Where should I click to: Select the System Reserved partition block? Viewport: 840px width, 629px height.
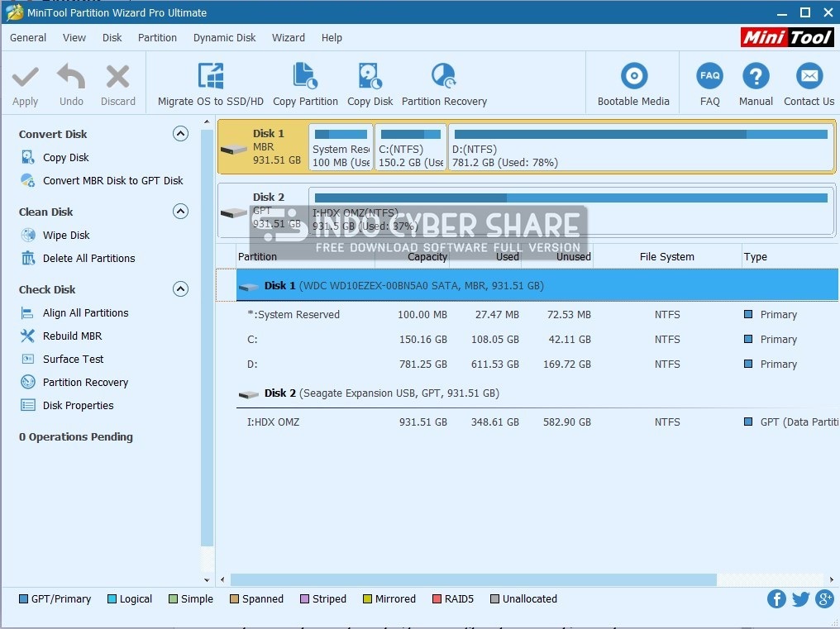point(341,147)
